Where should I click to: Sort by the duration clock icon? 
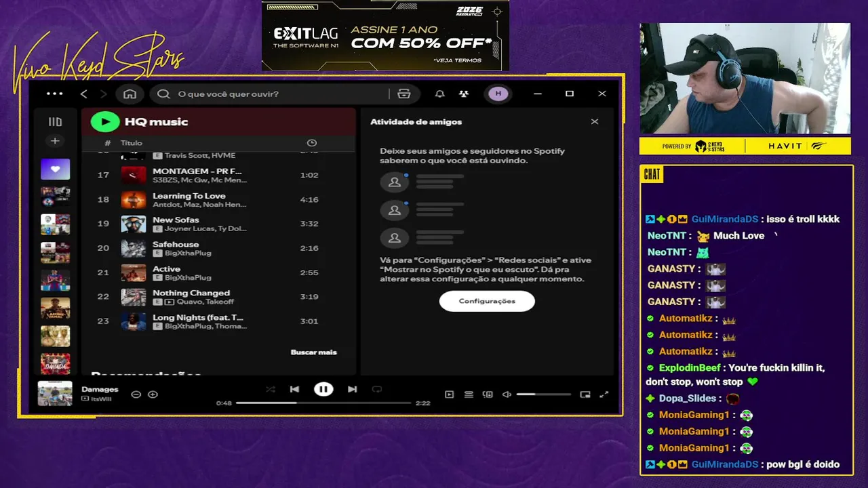click(x=312, y=143)
